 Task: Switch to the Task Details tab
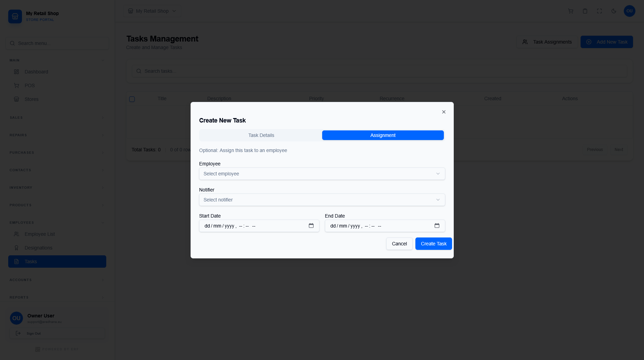[x=261, y=135]
